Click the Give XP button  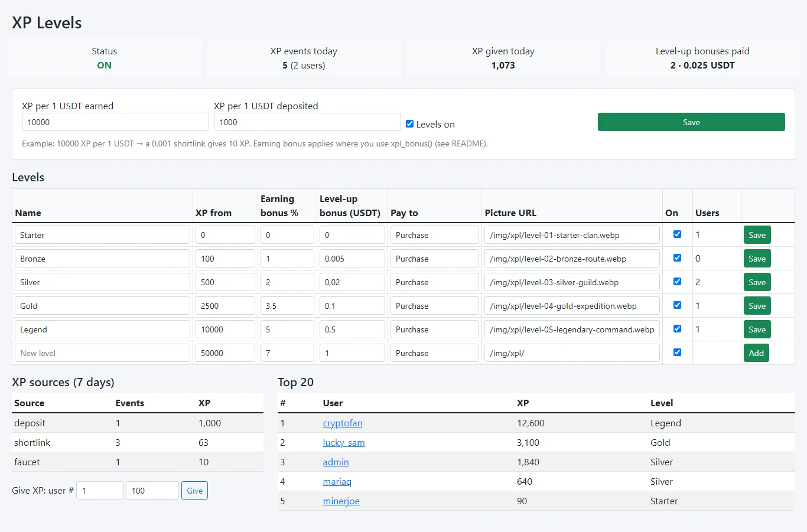(x=194, y=491)
